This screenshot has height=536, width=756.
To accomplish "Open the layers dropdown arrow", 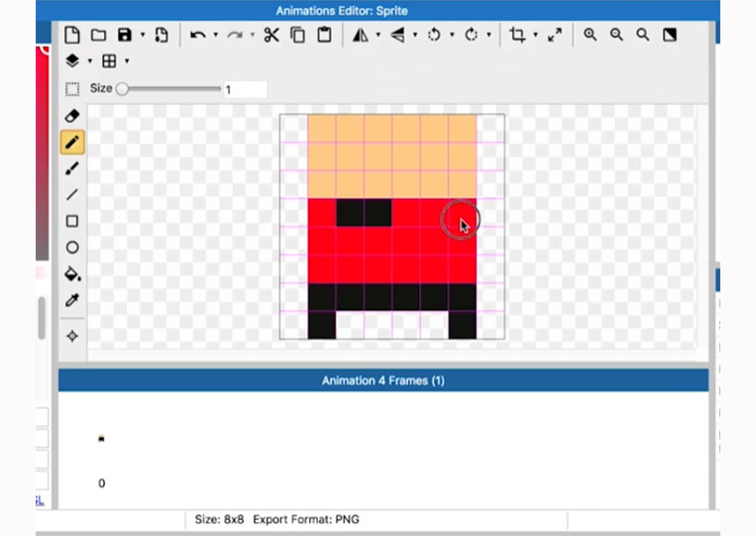I will click(90, 61).
